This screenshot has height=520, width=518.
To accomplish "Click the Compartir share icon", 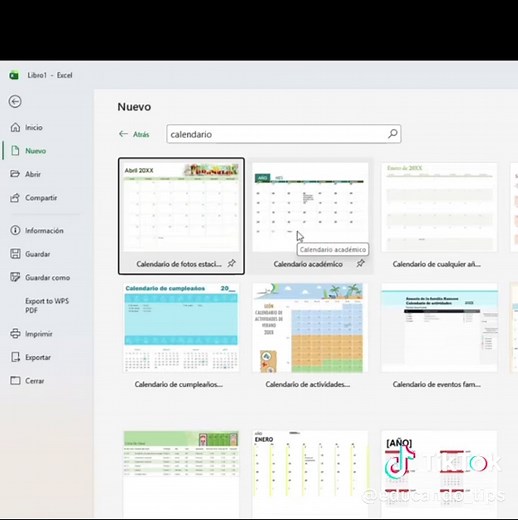I will pos(15,198).
